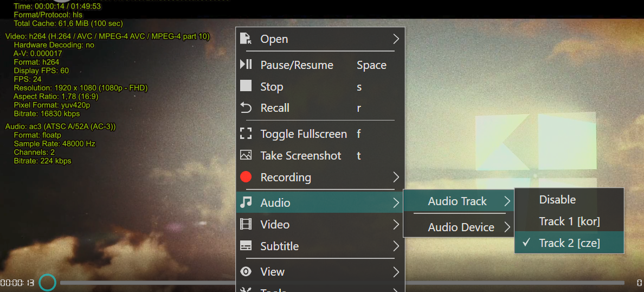Click the Open file icon
Viewport: 644px width, 292px height.
point(246,39)
